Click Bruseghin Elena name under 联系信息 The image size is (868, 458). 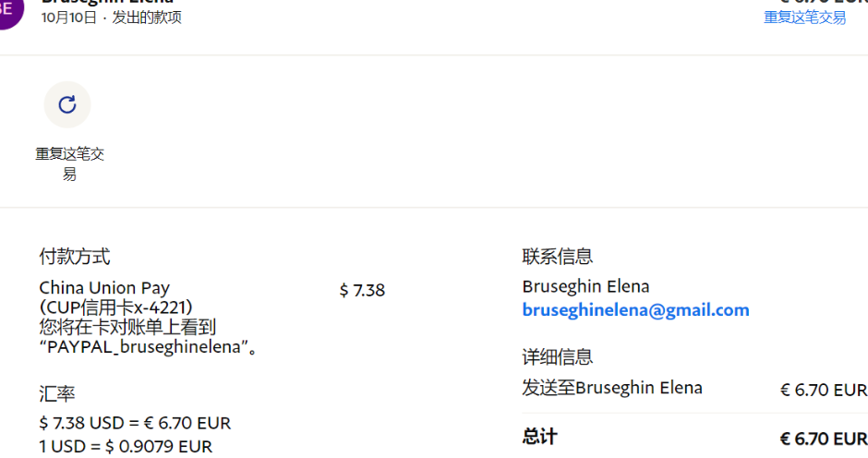[585, 286]
